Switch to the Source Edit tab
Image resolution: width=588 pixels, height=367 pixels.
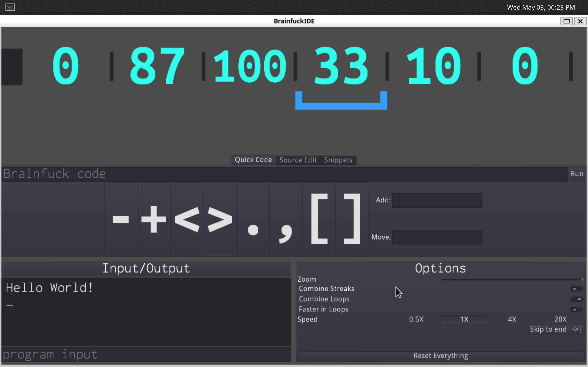(298, 160)
